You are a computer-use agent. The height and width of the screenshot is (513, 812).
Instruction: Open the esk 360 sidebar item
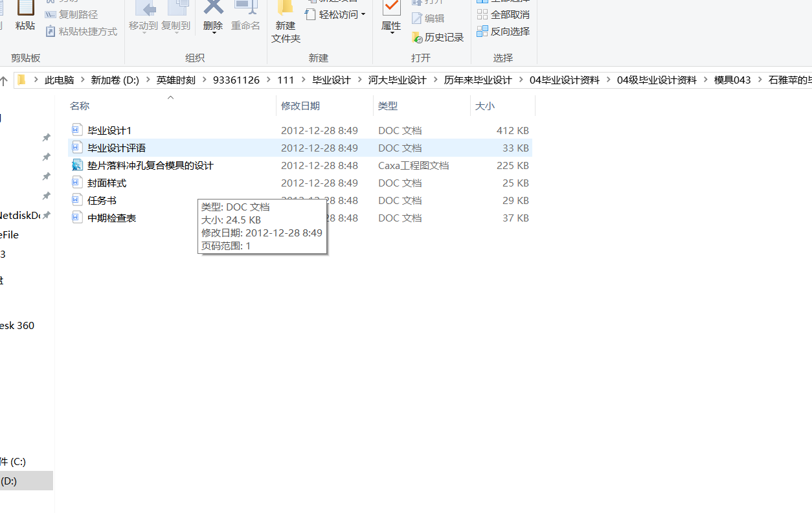[17, 325]
